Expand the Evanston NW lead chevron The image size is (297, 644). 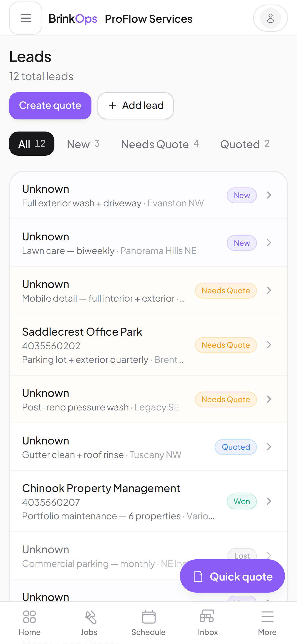click(269, 195)
